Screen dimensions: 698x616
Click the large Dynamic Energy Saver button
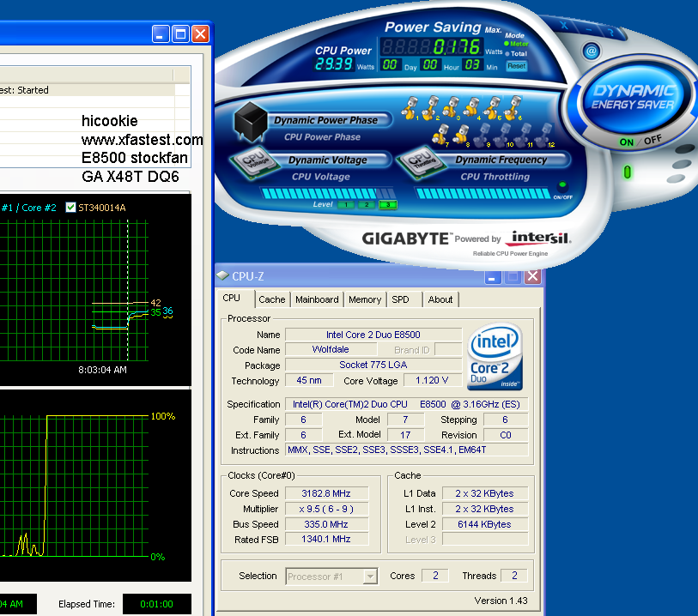[634, 97]
